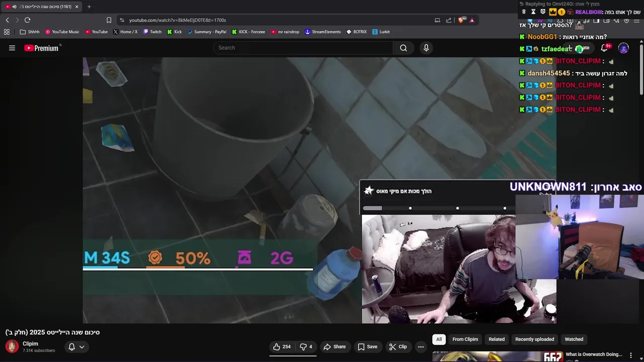Open the YouTube bookmark

[96, 32]
